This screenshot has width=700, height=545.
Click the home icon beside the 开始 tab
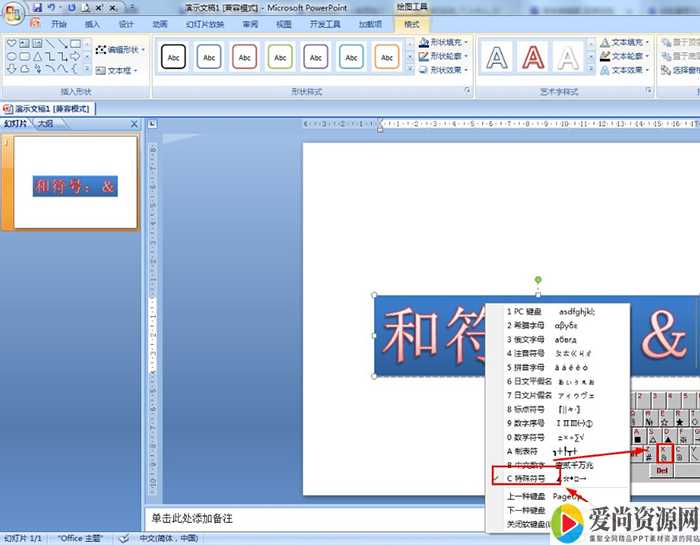tap(35, 23)
